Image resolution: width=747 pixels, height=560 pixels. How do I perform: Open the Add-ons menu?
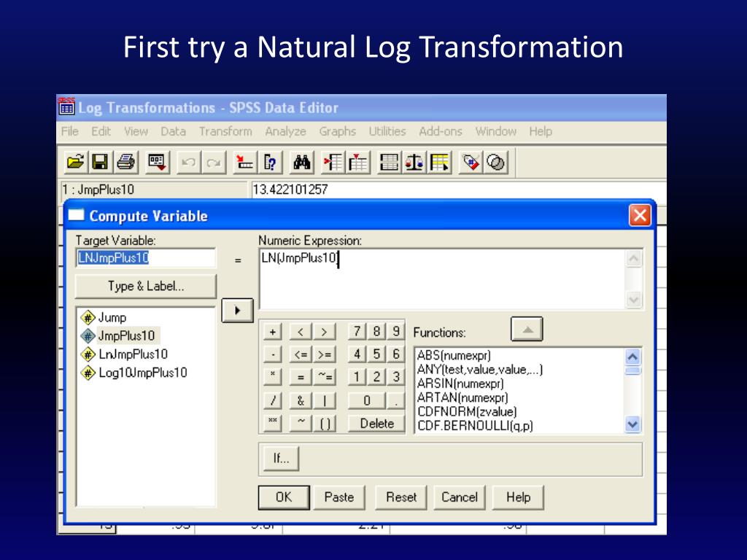440,131
